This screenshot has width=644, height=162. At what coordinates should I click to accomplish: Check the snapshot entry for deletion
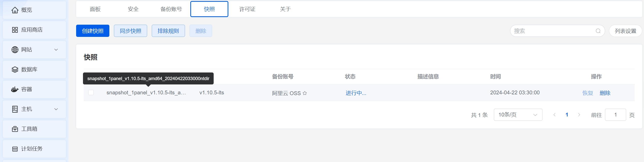click(91, 93)
